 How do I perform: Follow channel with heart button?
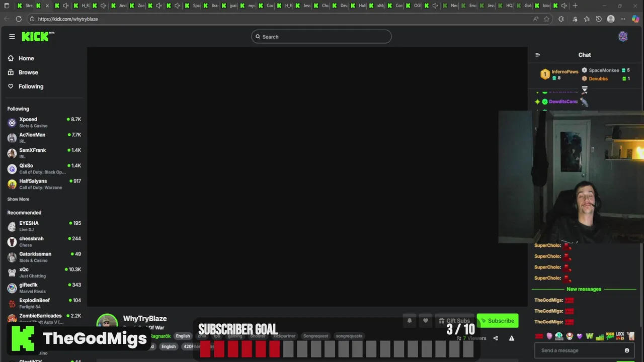(x=426, y=321)
